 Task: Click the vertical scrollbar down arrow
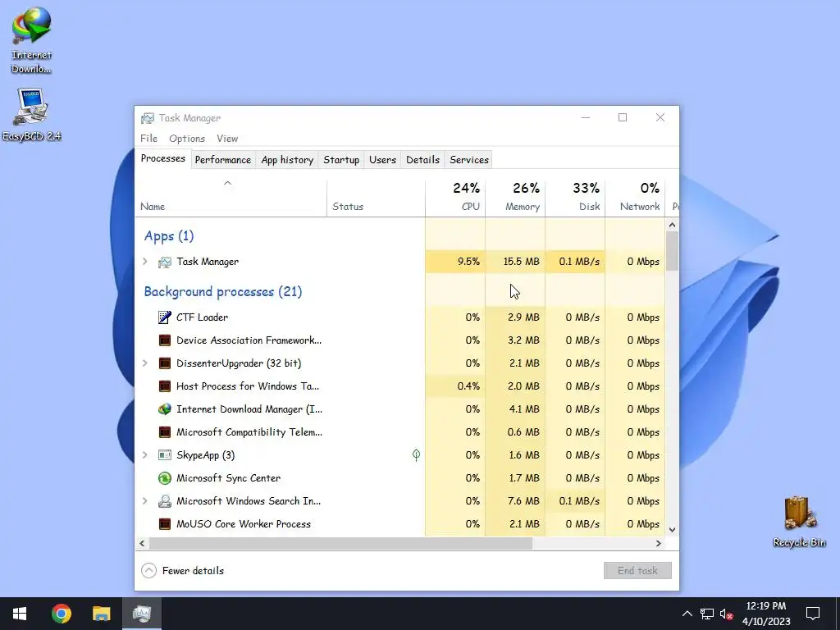(672, 530)
